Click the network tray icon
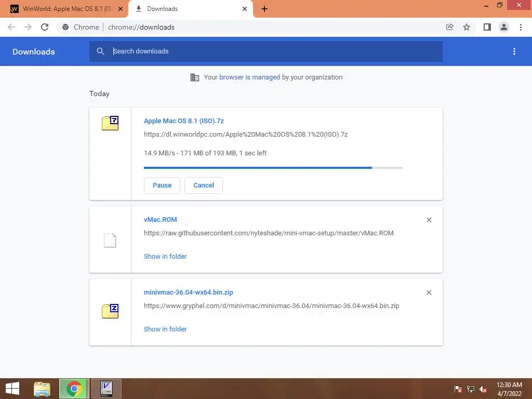The image size is (532, 399). pyautogui.click(x=471, y=389)
